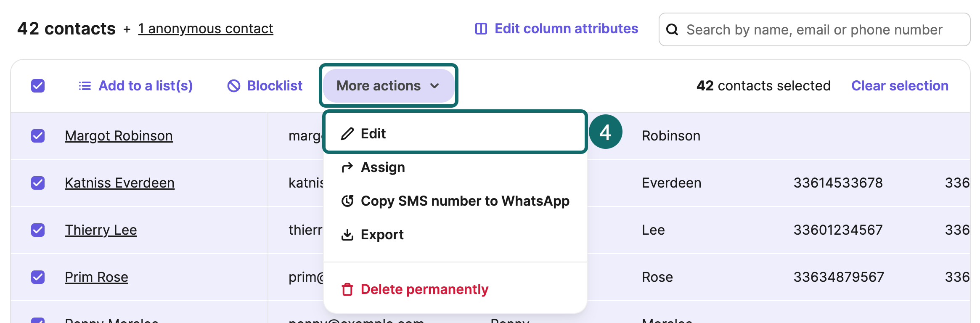Viewport: 980px width, 323px height.
Task: Click the pencil icon beside Edit
Action: coord(347,134)
